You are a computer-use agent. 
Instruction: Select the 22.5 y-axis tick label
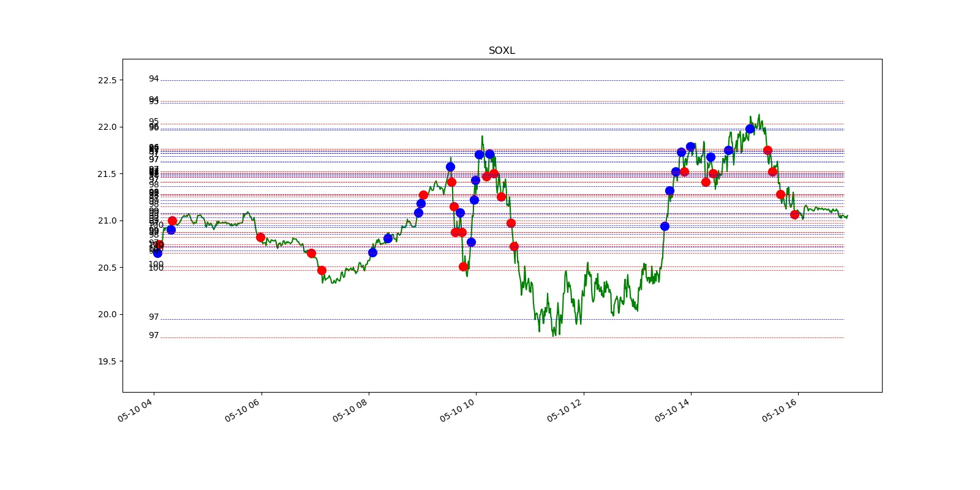(107, 80)
